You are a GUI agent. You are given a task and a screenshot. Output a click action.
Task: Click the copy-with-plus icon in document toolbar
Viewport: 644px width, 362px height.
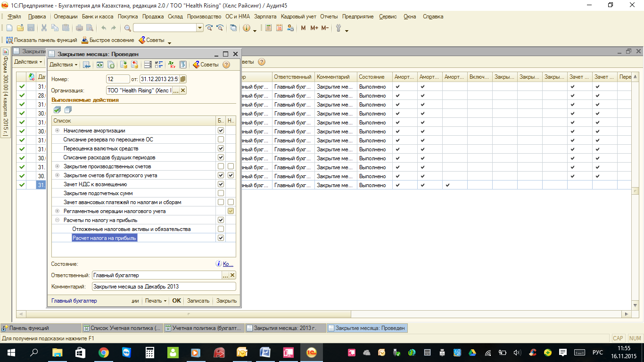coord(111,65)
